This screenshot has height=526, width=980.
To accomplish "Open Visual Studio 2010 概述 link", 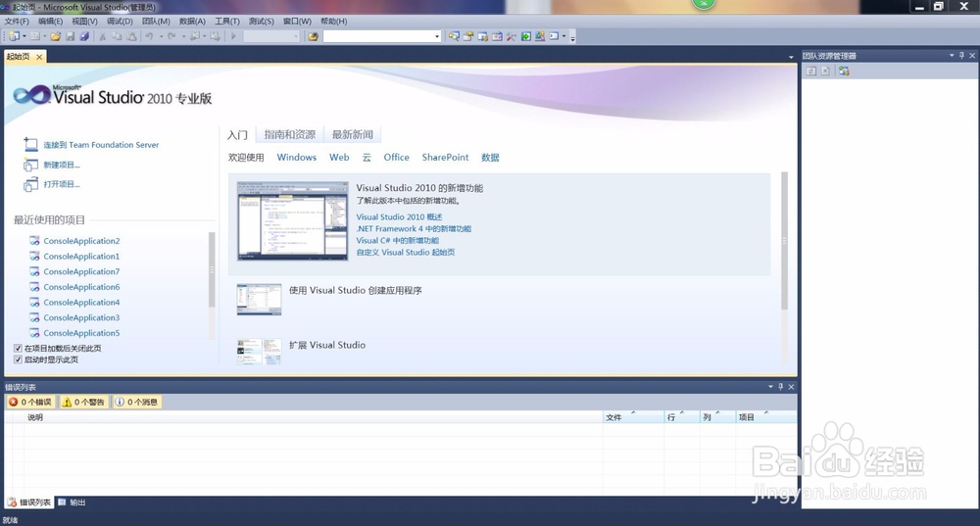I will pos(399,216).
